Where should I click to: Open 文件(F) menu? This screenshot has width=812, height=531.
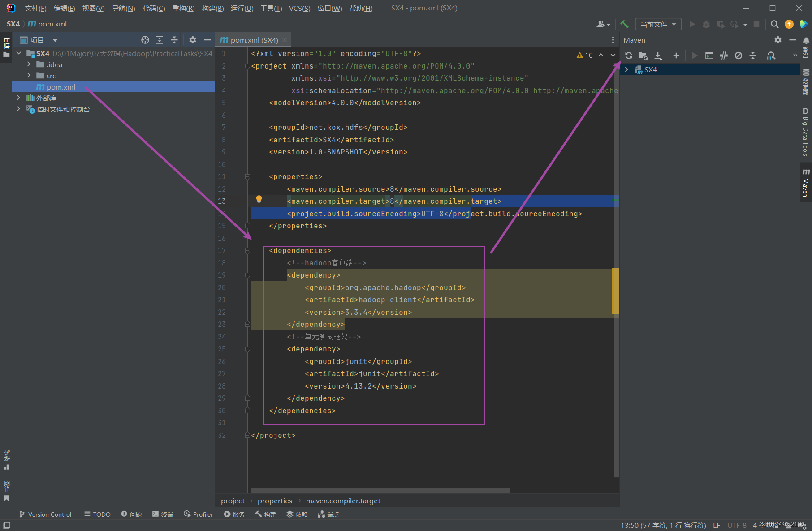coord(35,8)
